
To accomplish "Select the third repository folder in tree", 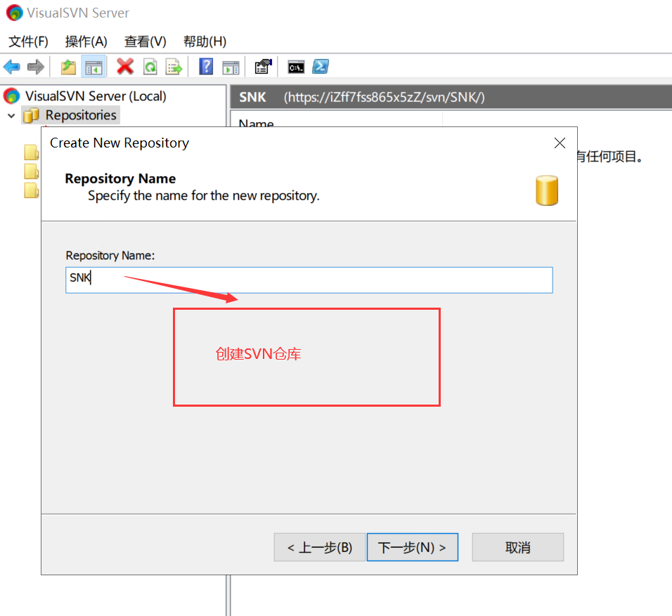I will pos(32,190).
